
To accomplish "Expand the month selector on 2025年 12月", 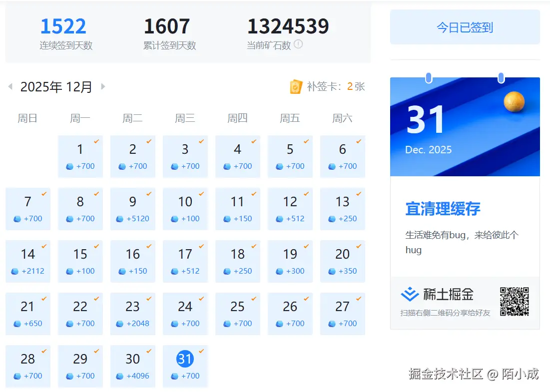I will coord(56,86).
